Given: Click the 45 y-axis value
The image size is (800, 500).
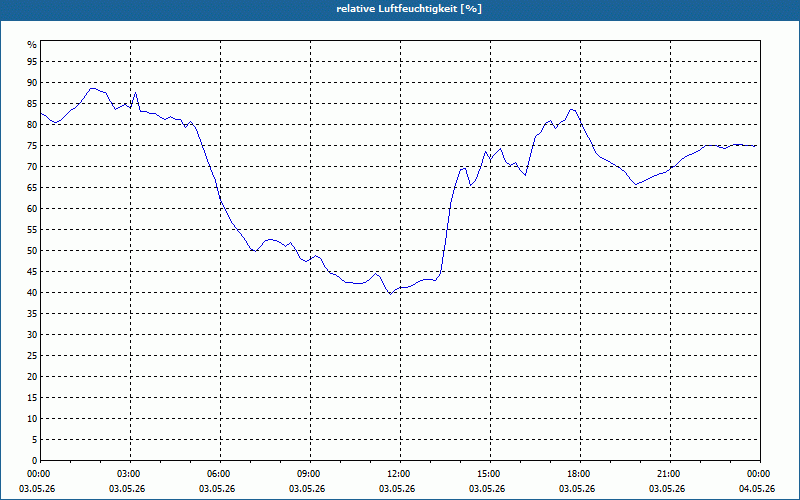Looking at the screenshot, I should pos(32,271).
